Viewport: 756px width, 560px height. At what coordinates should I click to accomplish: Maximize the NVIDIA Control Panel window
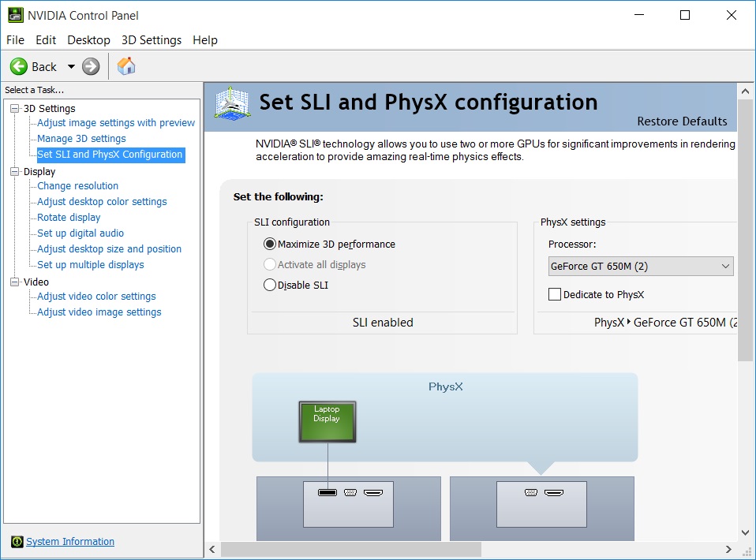(x=685, y=15)
